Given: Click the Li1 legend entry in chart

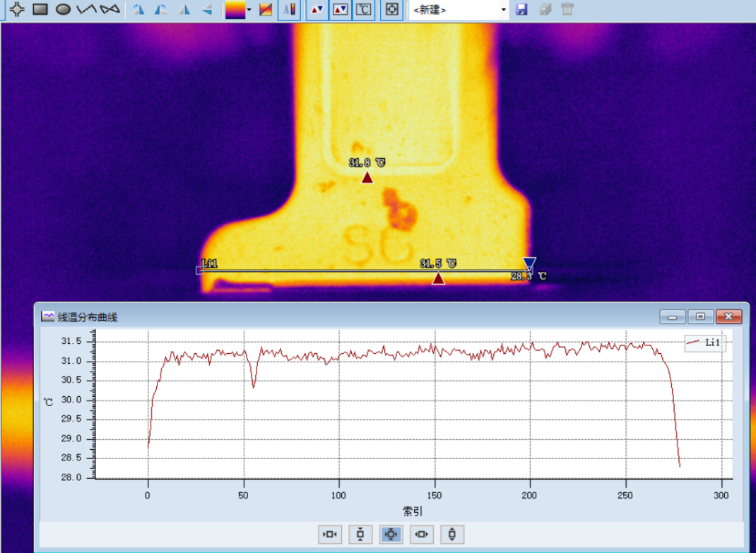Looking at the screenshot, I should pos(704,343).
